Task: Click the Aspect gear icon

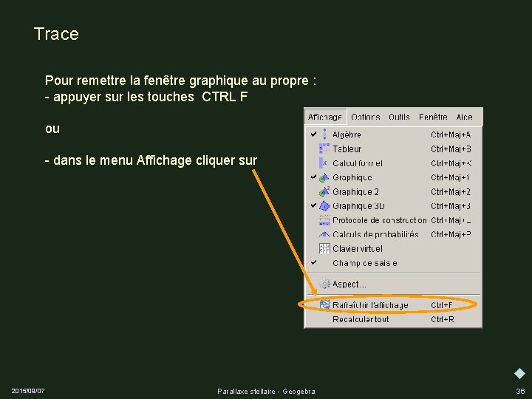Action: [x=324, y=284]
